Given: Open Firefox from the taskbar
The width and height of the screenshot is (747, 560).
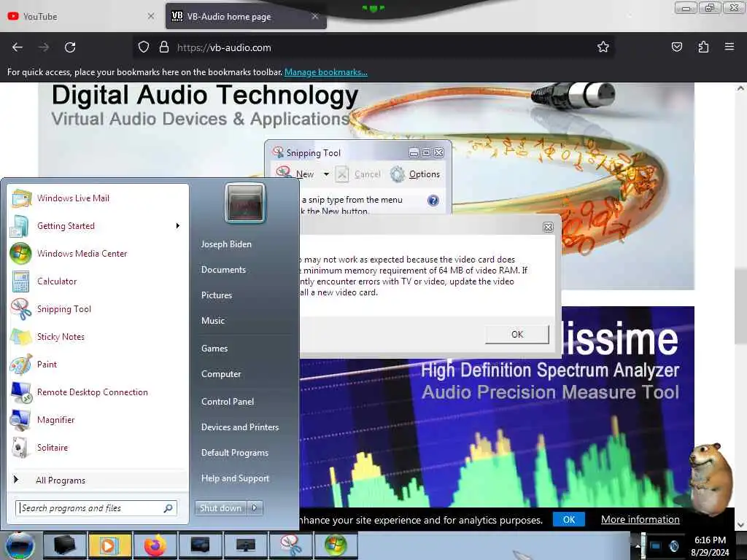Looking at the screenshot, I should (x=155, y=545).
